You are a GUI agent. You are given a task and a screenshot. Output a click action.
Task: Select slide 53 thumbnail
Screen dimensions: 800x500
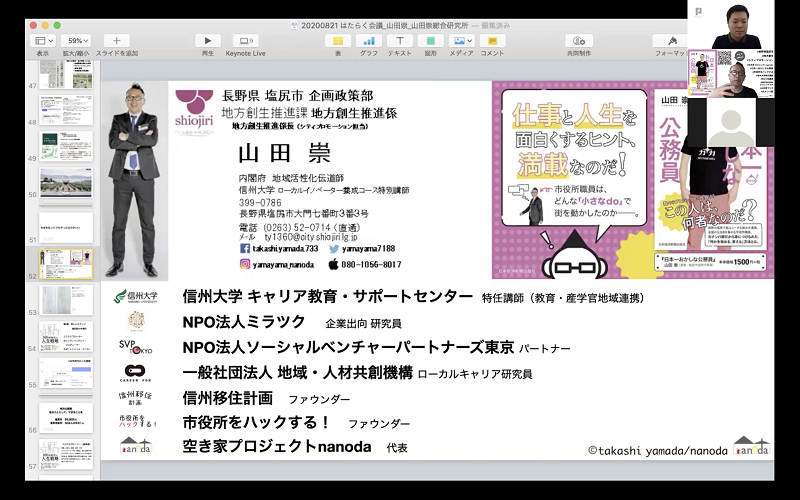[66, 300]
